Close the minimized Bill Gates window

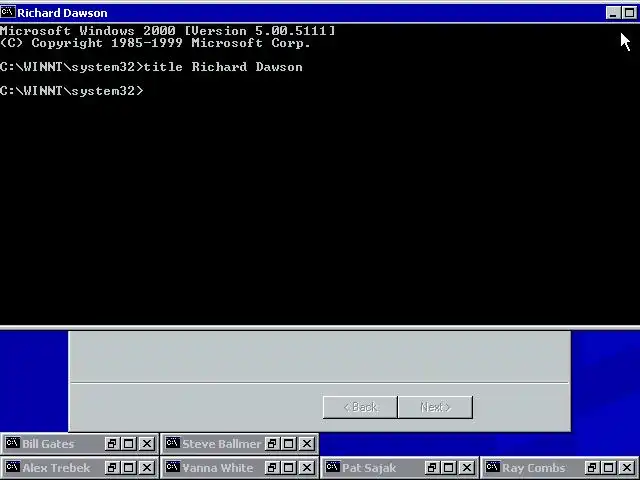147,444
